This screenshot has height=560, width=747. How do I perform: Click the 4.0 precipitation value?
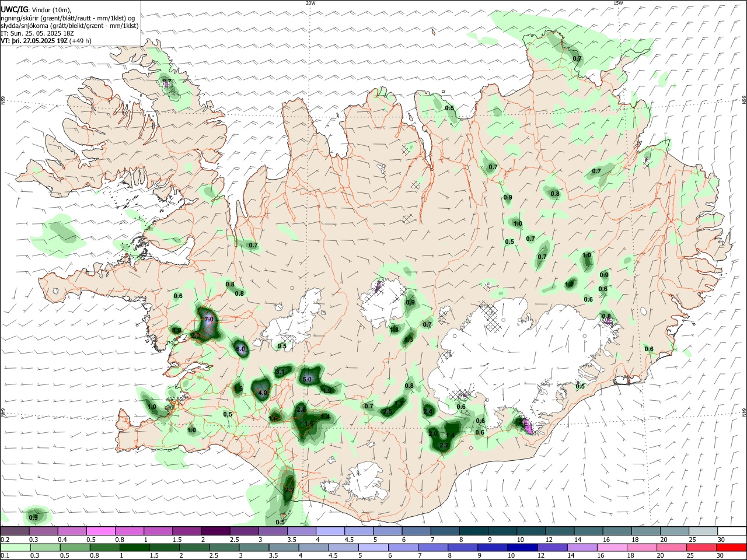262,393
